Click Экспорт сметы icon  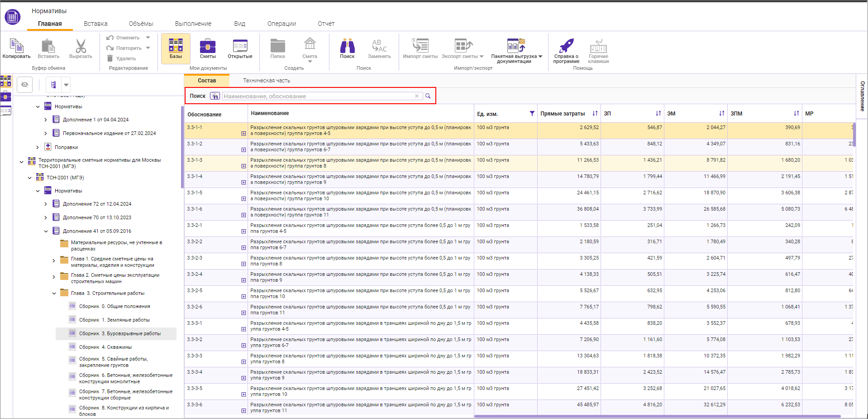click(x=463, y=46)
